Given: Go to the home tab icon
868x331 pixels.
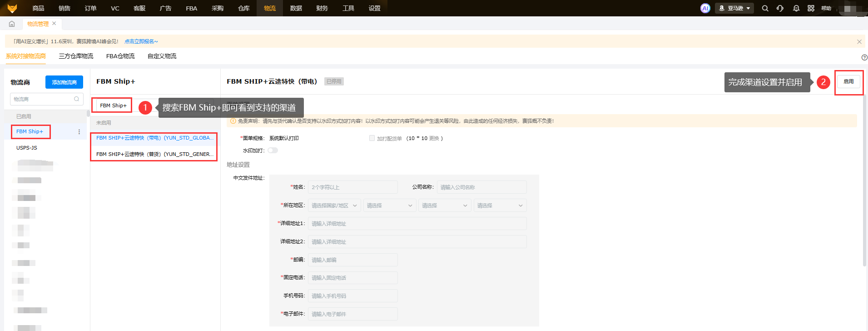Looking at the screenshot, I should tap(12, 24).
